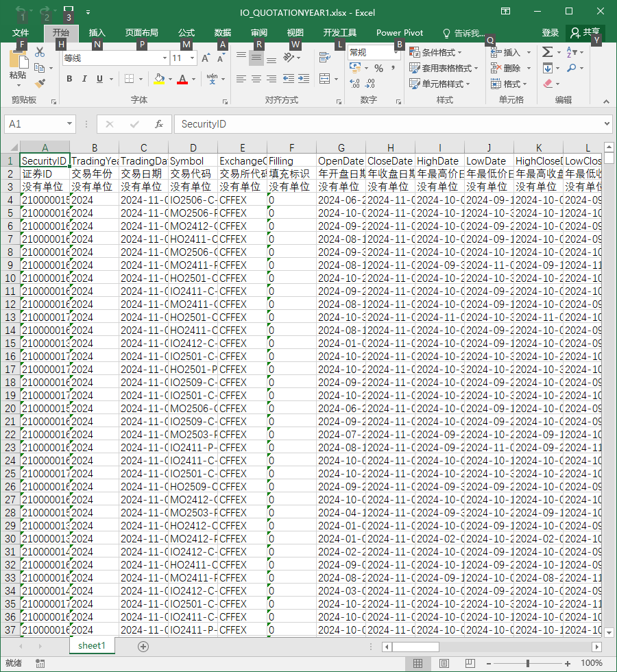Apply the yellow fill color bucket
This screenshot has width=617, height=672.
coord(159,79)
